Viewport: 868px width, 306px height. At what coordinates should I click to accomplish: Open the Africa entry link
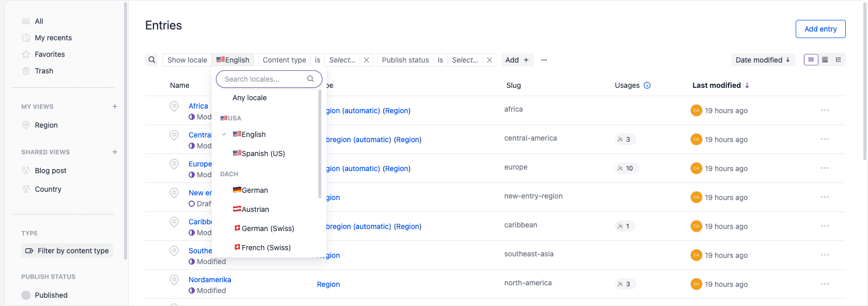[198, 106]
